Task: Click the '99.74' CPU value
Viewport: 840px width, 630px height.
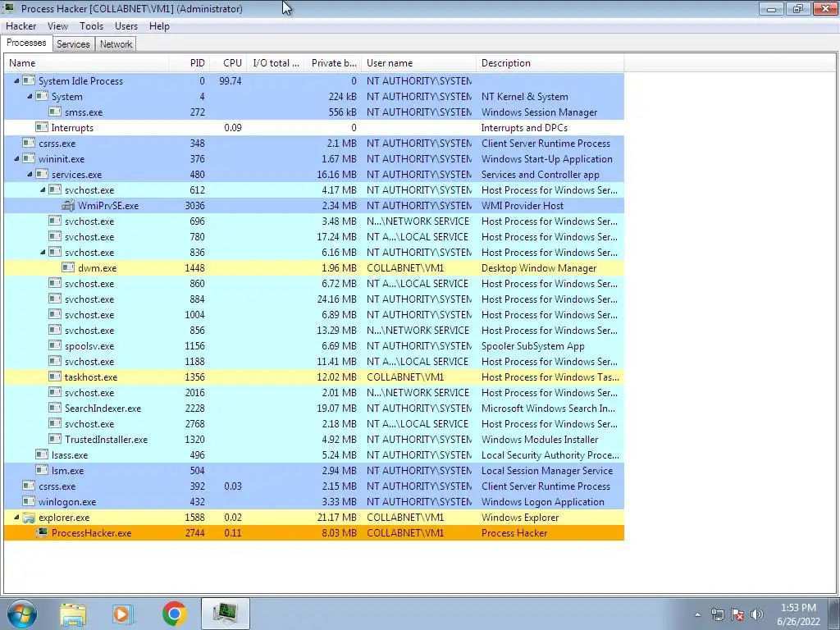Action: tap(231, 81)
